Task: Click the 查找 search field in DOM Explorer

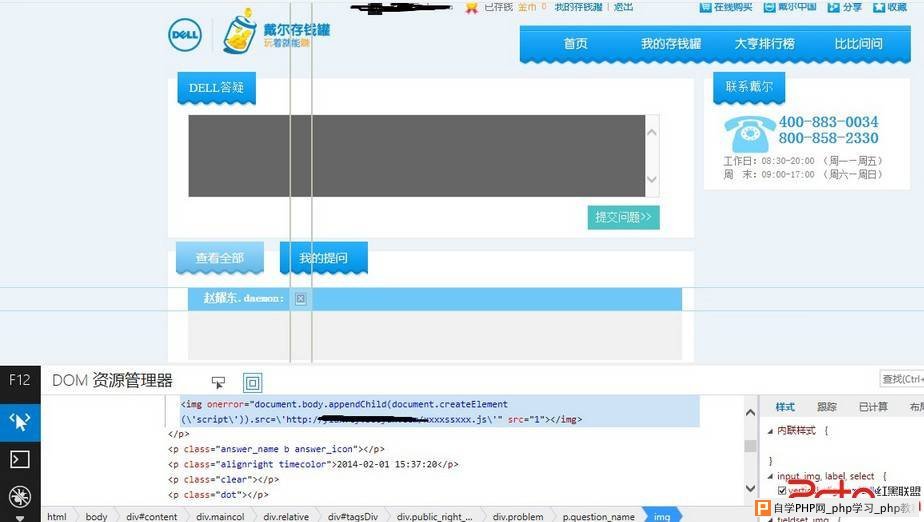Action: [x=902, y=379]
